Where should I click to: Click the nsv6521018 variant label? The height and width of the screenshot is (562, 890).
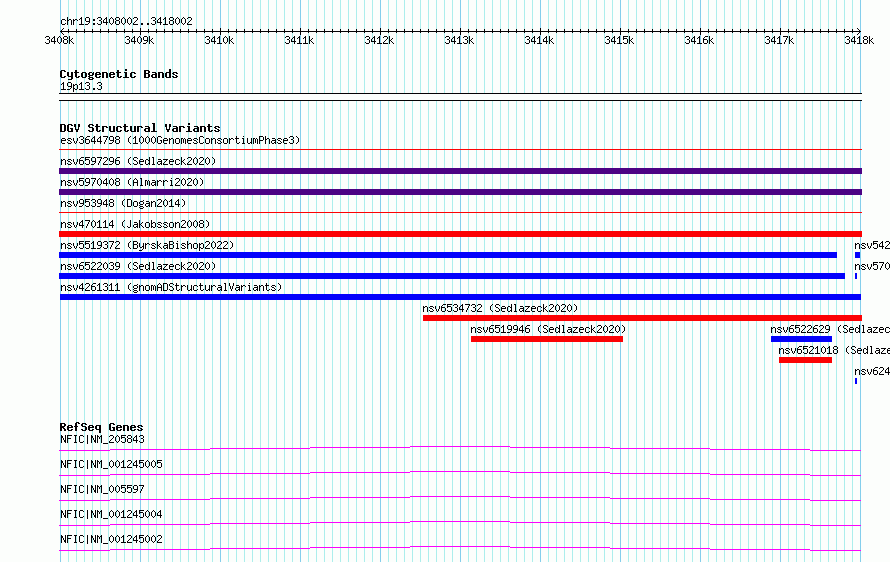point(834,350)
